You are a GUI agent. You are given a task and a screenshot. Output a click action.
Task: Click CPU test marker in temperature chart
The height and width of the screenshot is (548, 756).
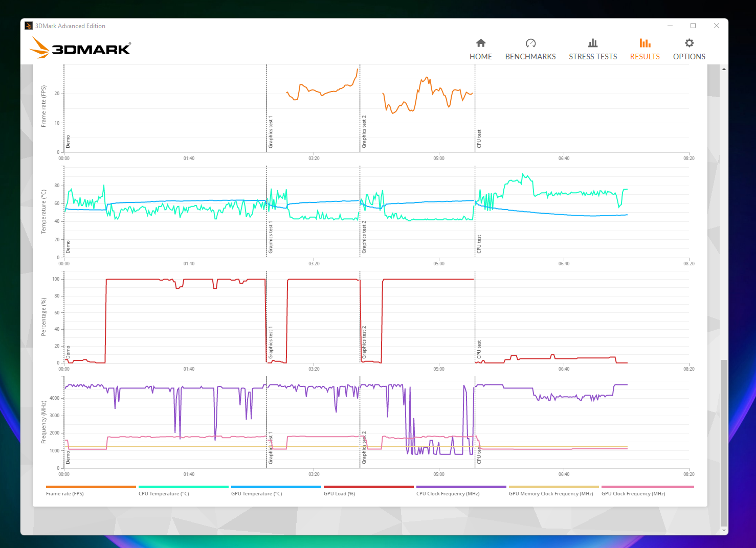click(x=479, y=244)
